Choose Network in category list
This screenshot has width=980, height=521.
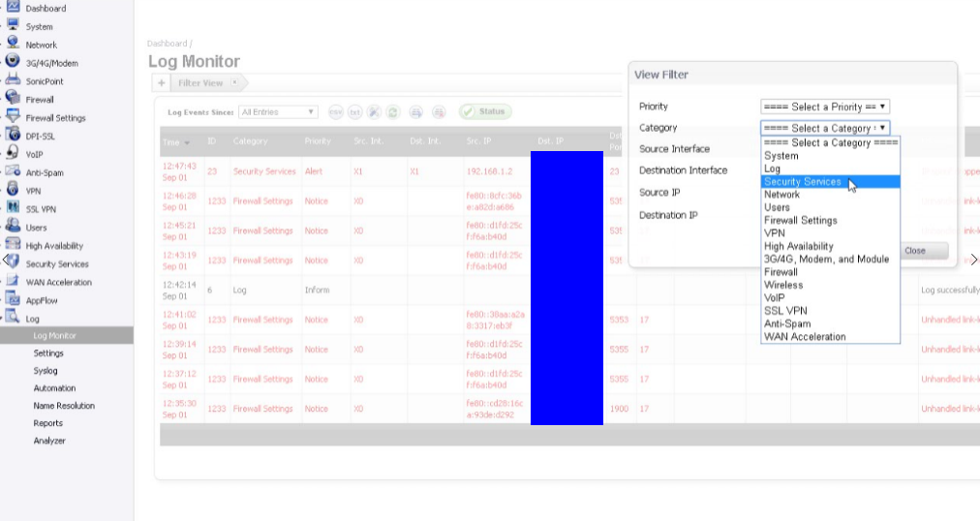(831, 195)
